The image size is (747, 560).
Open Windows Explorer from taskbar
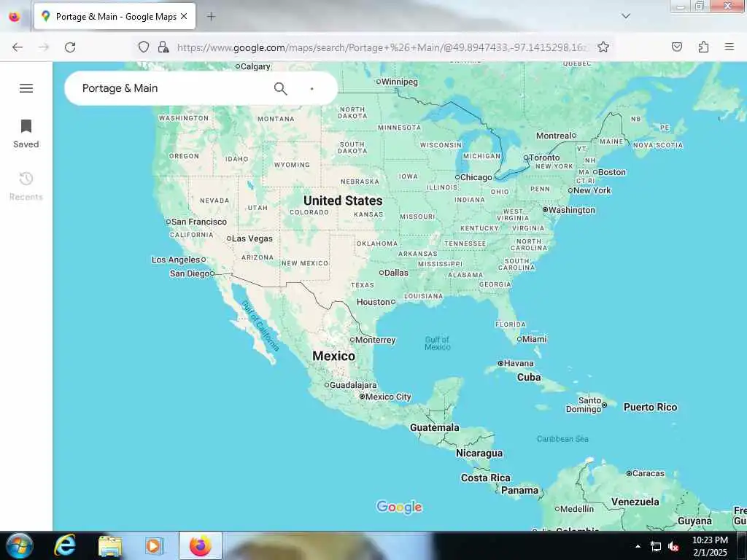coord(110,545)
